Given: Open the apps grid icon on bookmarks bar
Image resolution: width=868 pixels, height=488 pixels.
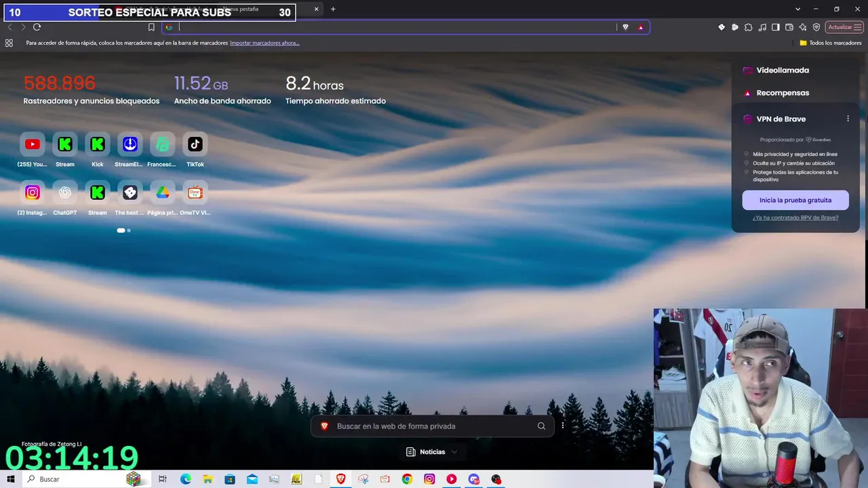Looking at the screenshot, I should (x=9, y=43).
